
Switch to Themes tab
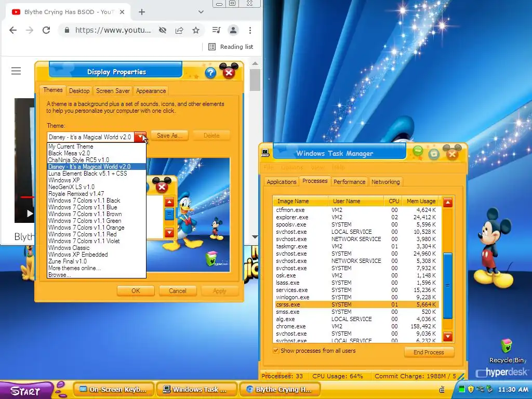pos(52,90)
